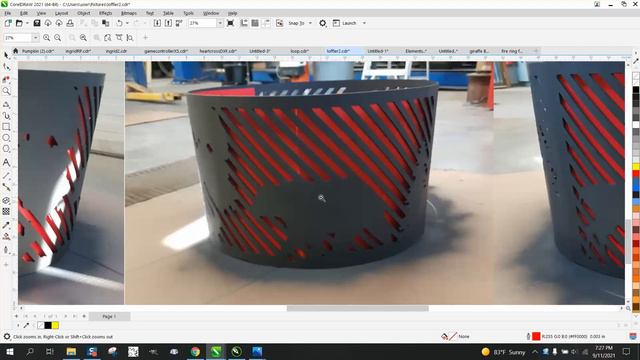Select the Parallel Dimension line tool
Viewport: 640px width, 360px height.
6,176
